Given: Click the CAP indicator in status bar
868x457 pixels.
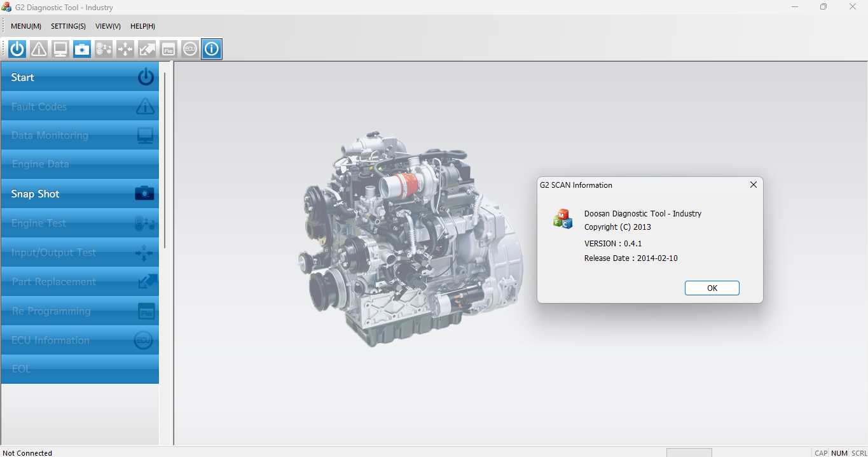Looking at the screenshot, I should (x=821, y=453).
